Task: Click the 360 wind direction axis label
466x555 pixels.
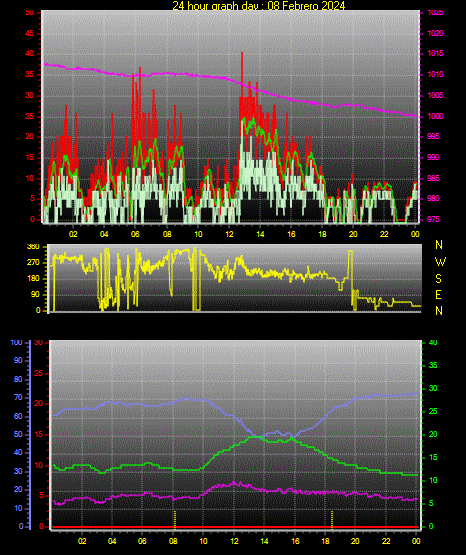Action: pos(34,247)
